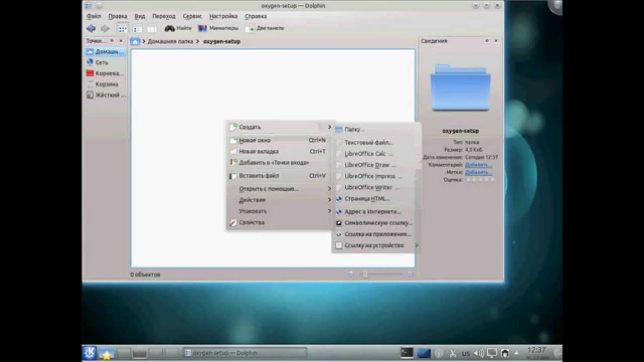The height and width of the screenshot is (362, 644).
Task: Toggle Две панели split view
Action: pyautogui.click(x=265, y=29)
